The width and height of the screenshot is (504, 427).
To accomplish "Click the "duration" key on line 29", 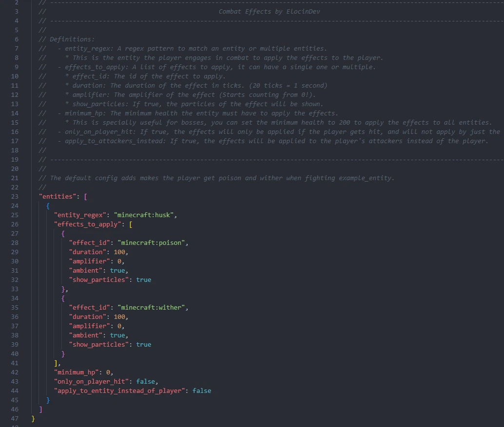I will (x=87, y=252).
